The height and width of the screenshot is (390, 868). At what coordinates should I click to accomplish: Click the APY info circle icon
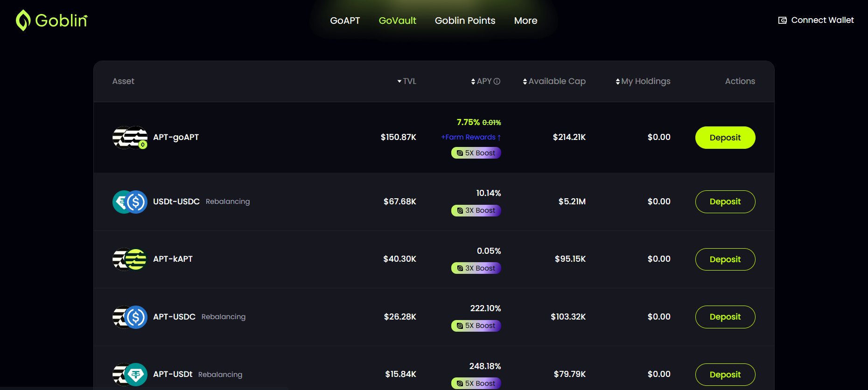[497, 81]
